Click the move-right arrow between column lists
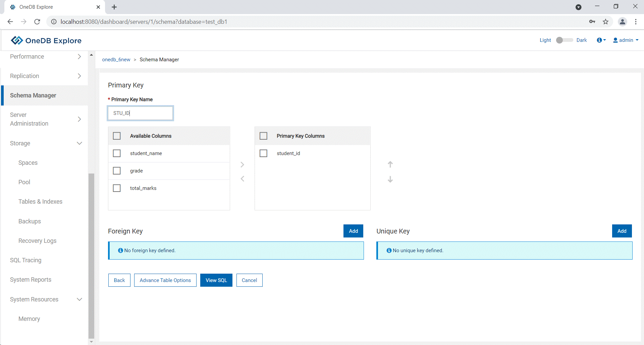 tap(242, 164)
